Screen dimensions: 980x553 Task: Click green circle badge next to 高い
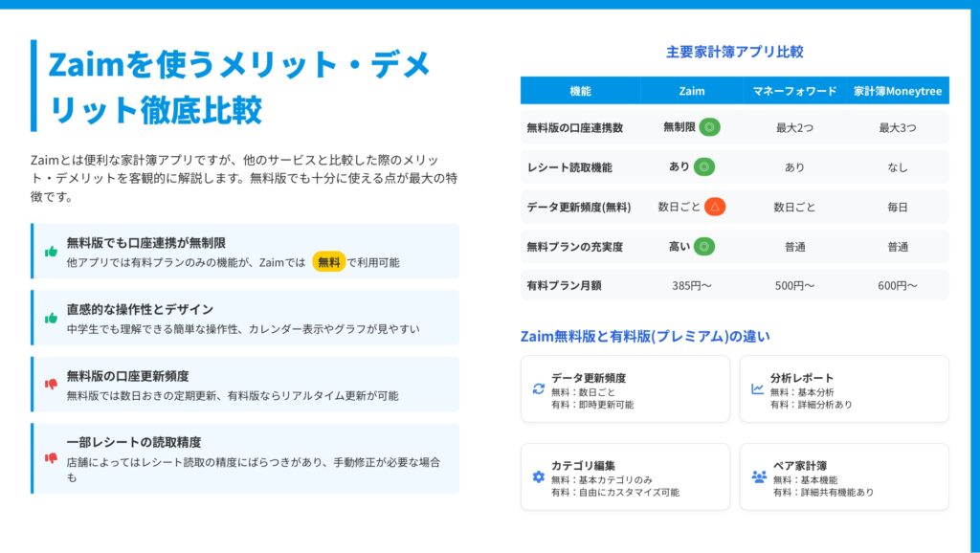704,247
